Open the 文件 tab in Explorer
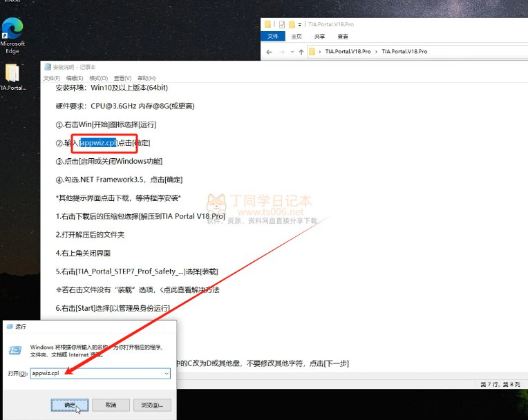The image size is (528, 420). [x=273, y=37]
